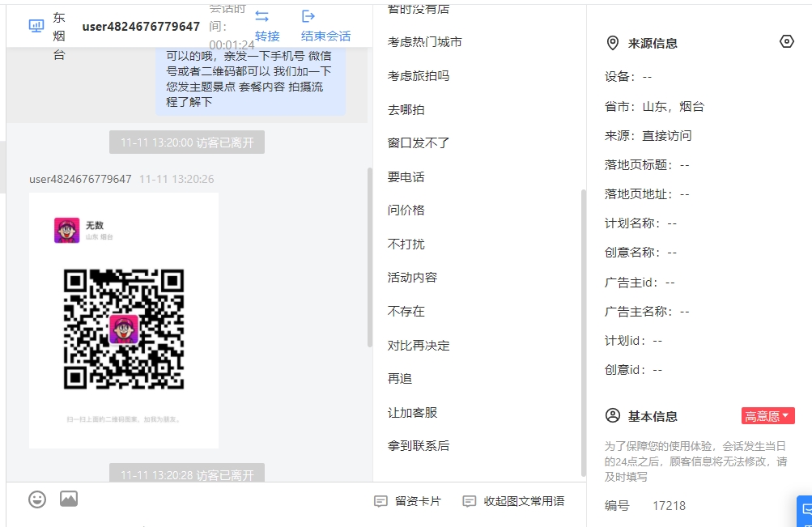This screenshot has height=527, width=812.
Task: Click the avatar in the QR card
Action: (67, 231)
